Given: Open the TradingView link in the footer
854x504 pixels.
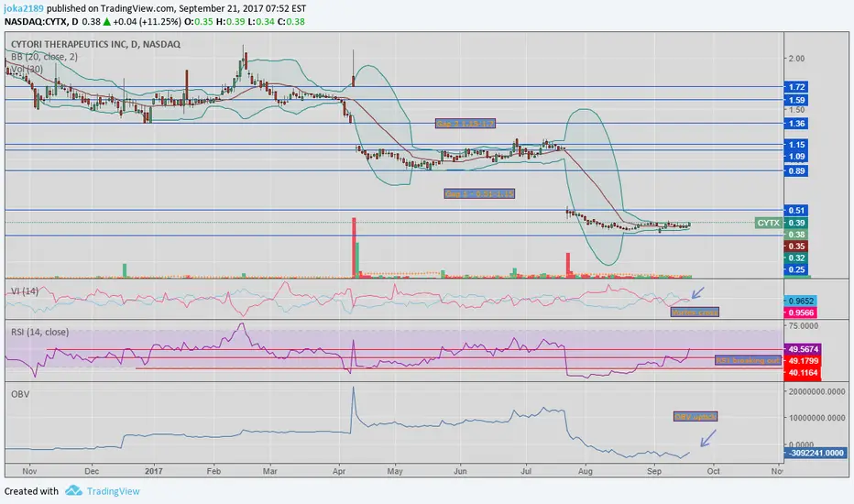Looking at the screenshot, I should tap(113, 491).
